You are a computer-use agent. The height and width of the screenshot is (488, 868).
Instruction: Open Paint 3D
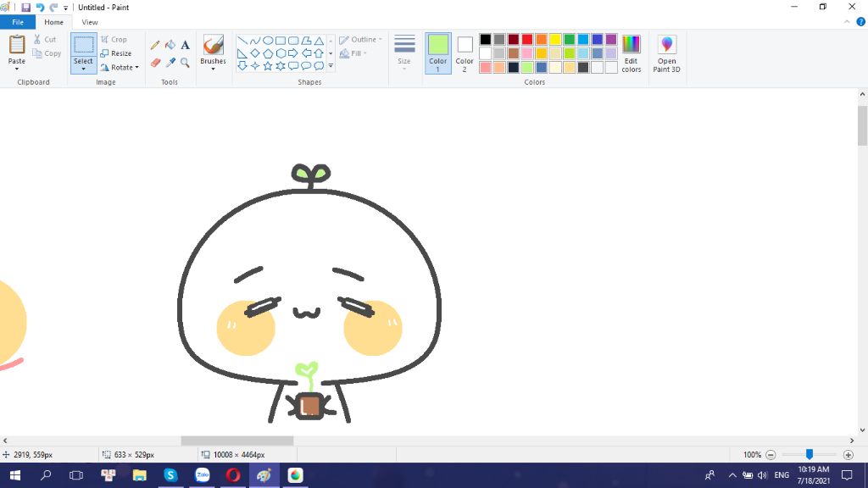click(x=666, y=53)
